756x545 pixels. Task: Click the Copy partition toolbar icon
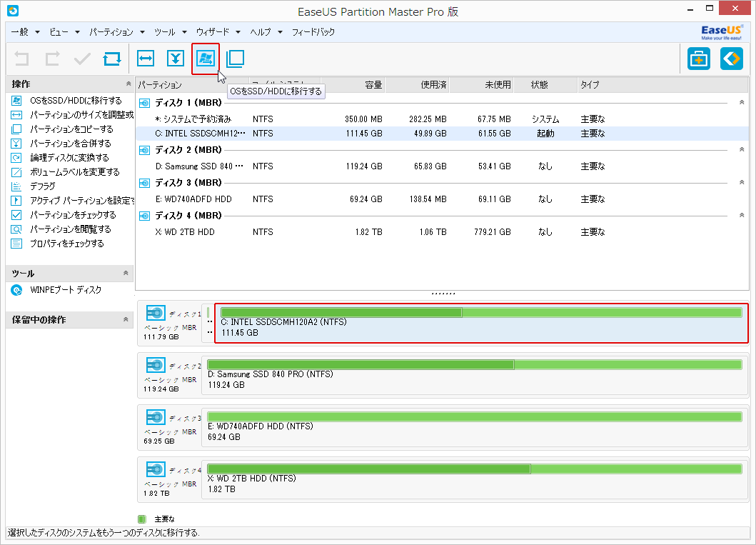tap(236, 59)
